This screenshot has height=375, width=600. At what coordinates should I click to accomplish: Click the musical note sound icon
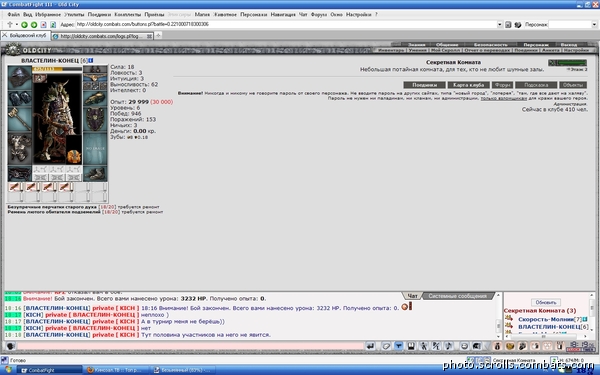tap(449, 346)
